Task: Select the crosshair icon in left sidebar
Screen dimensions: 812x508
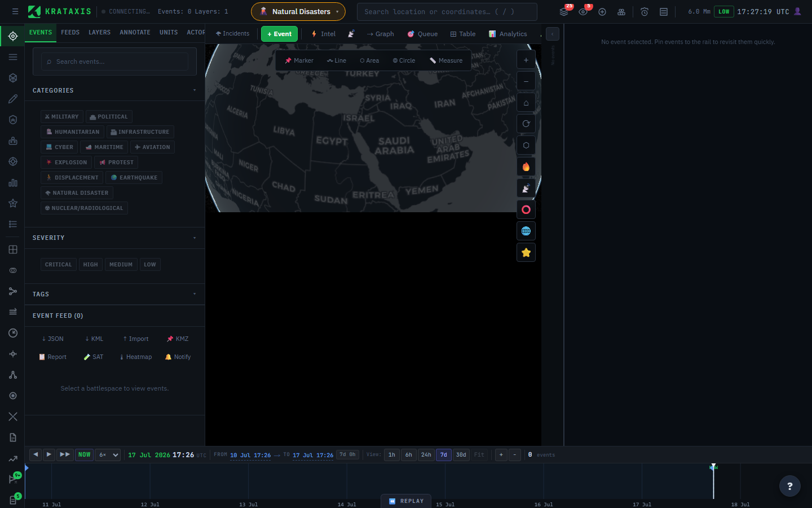Action: tap(12, 36)
